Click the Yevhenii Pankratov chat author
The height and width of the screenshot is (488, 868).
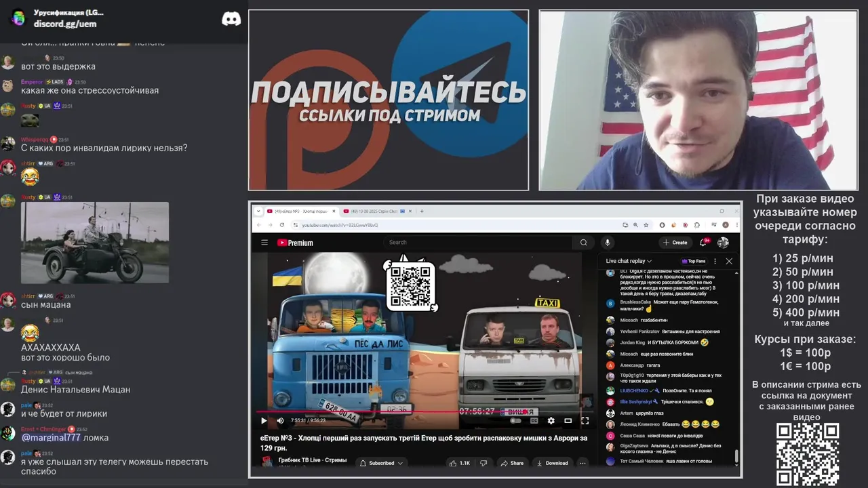pyautogui.click(x=640, y=331)
